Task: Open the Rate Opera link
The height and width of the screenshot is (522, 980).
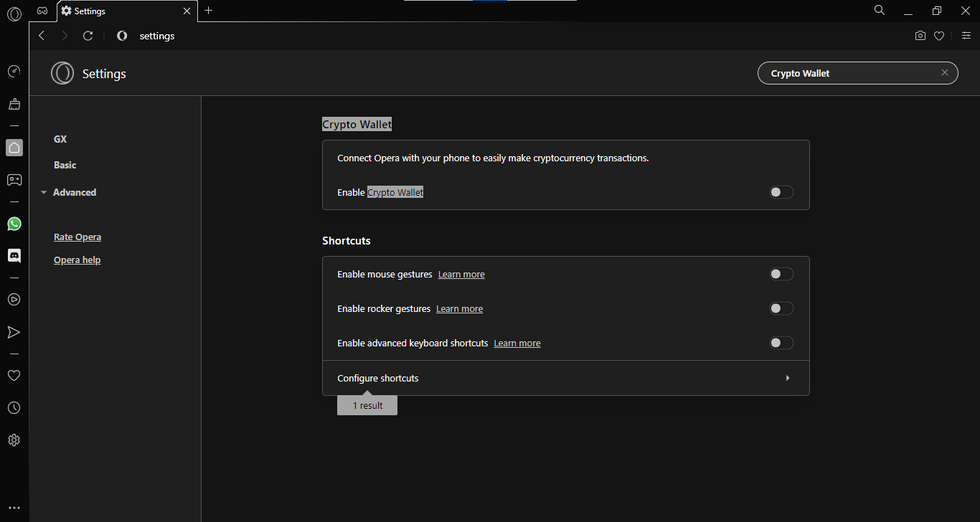Action: point(78,237)
